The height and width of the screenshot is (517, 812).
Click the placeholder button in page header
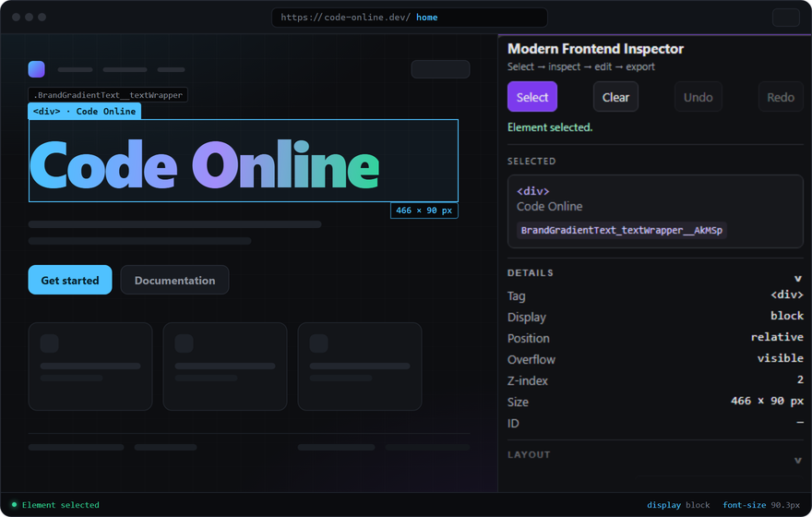pos(440,69)
